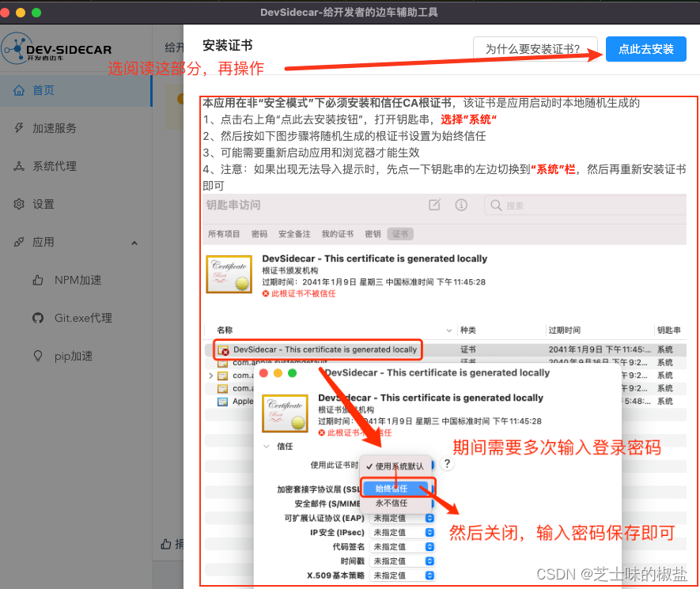700x589 pixels.
Task: Click the 过期时间 column header
Action: tap(565, 330)
